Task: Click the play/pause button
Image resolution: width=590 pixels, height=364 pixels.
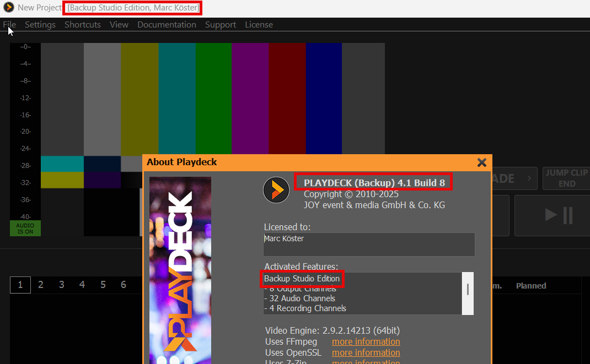Action: [x=559, y=216]
